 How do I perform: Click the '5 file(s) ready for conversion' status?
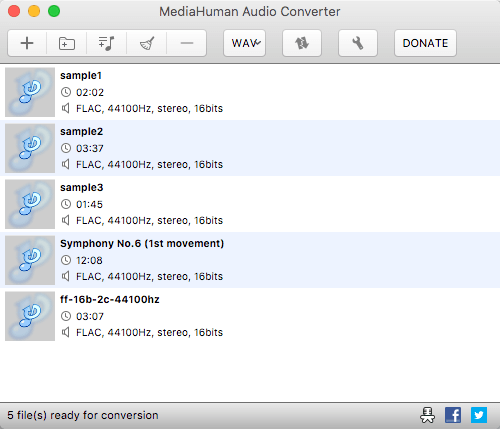(83, 415)
